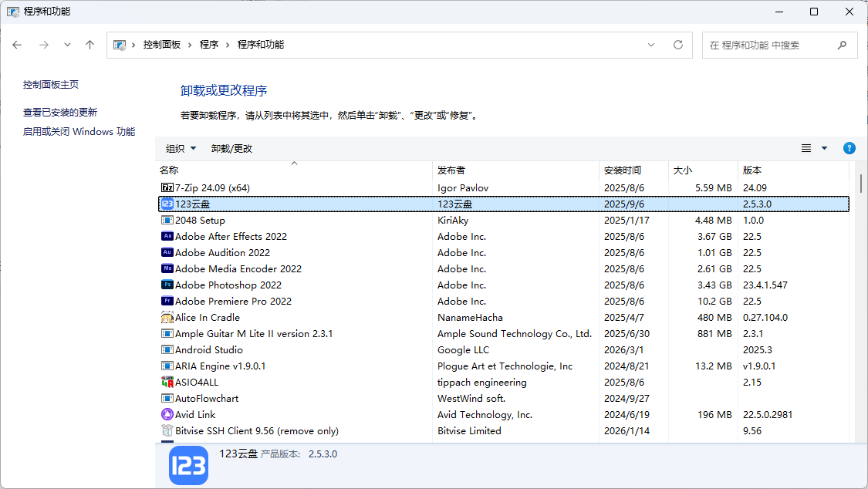Select the ASIO4ALL program icon
Screen dimensions: 868x489
click(x=167, y=383)
